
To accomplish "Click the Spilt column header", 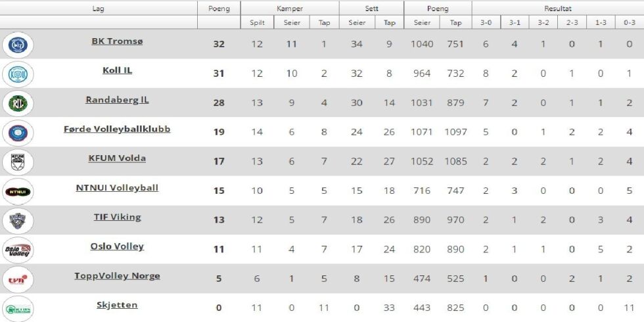I will tap(257, 23).
